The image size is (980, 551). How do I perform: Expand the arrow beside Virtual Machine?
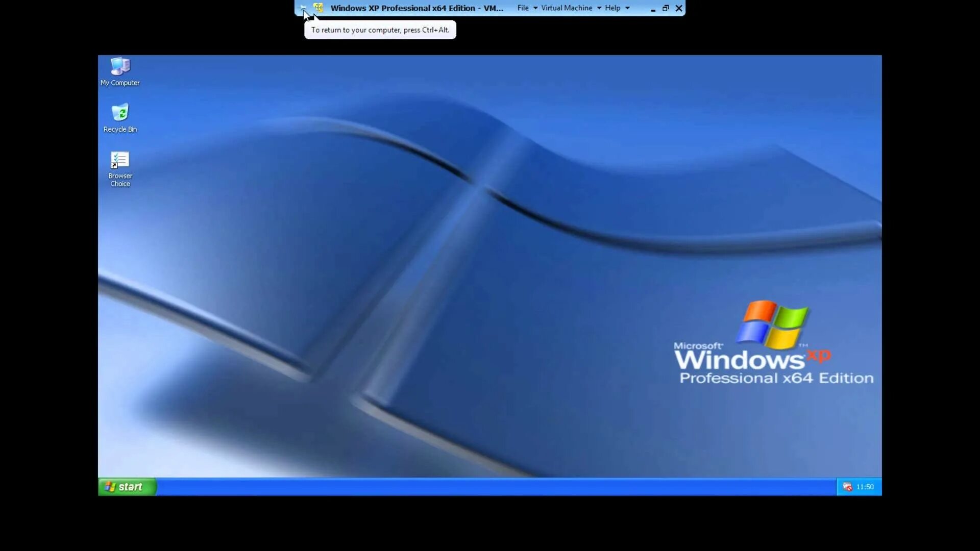point(599,8)
